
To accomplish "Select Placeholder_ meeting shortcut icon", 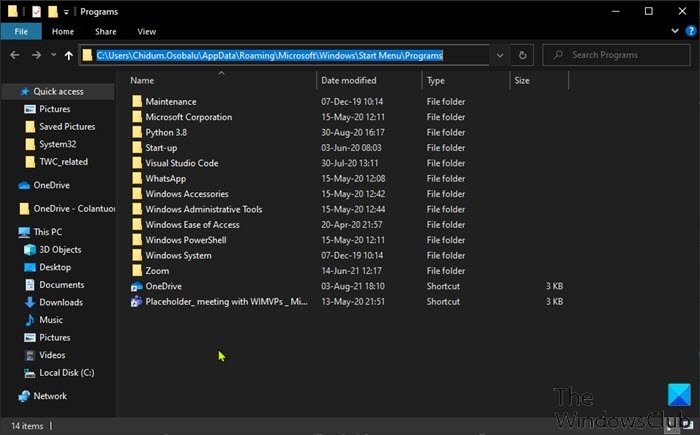I will click(137, 302).
